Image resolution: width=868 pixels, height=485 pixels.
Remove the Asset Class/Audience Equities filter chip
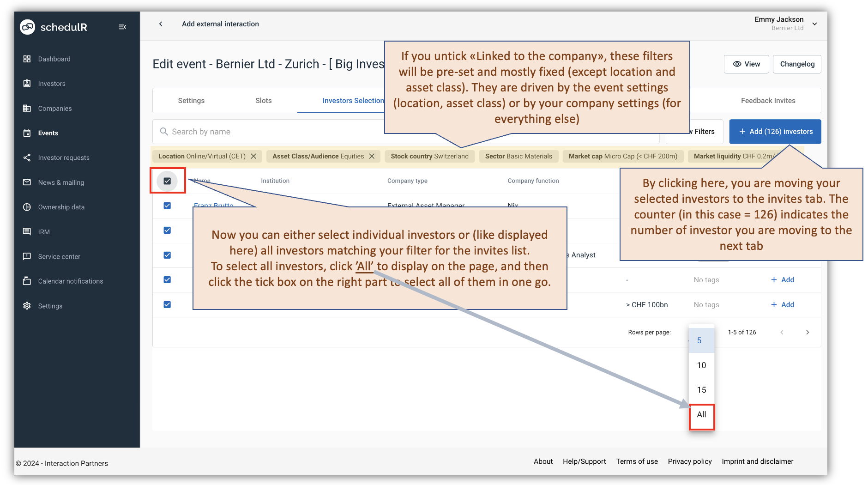[372, 156]
